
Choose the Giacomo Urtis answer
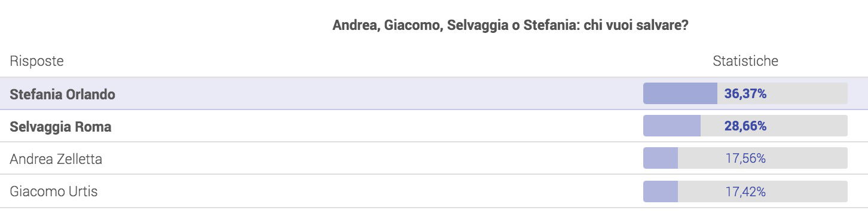point(54,191)
